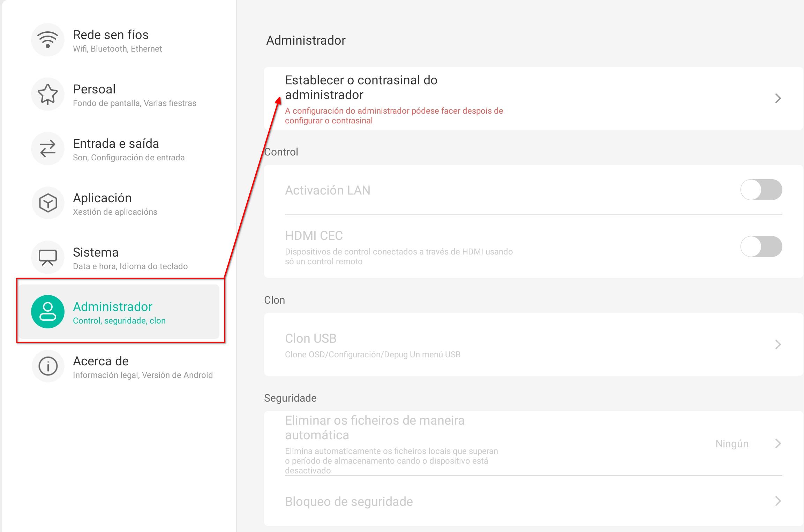Turn on the HDMI CEC switch
The height and width of the screenshot is (532, 804).
pos(761,246)
